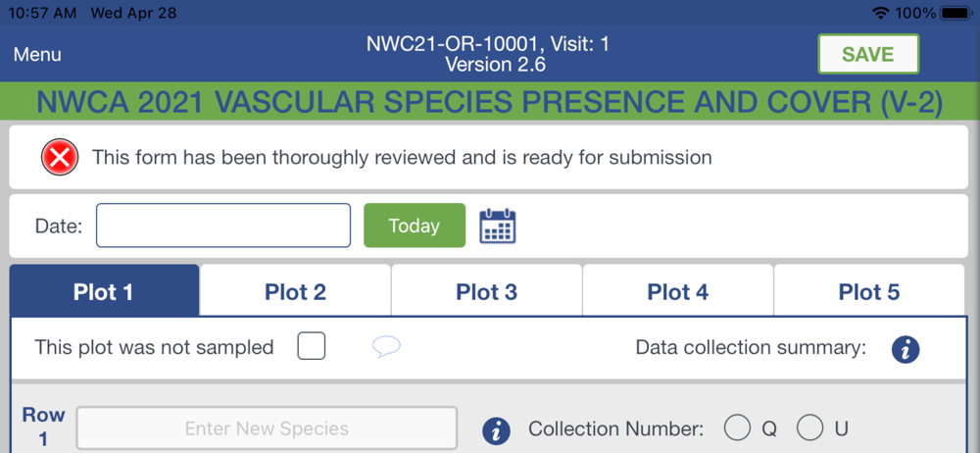The height and width of the screenshot is (453, 980).
Task: Check the 'This plot was not sampled' box
Action: 312,346
